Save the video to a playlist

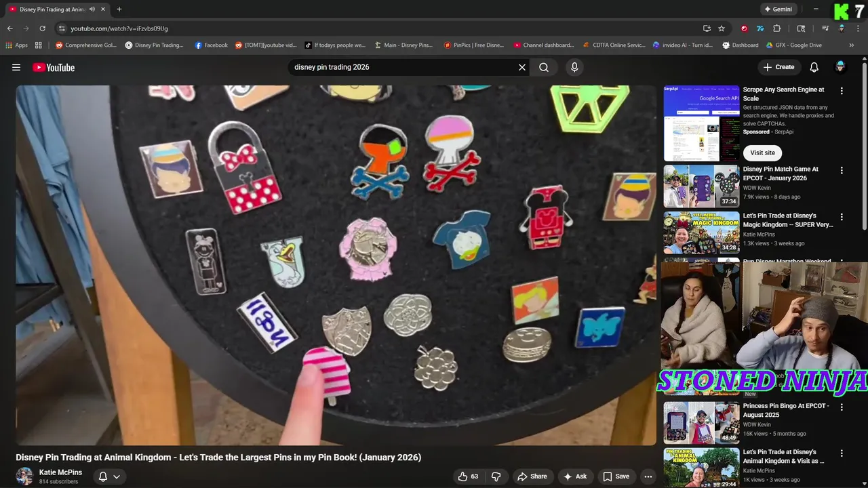[x=616, y=476]
